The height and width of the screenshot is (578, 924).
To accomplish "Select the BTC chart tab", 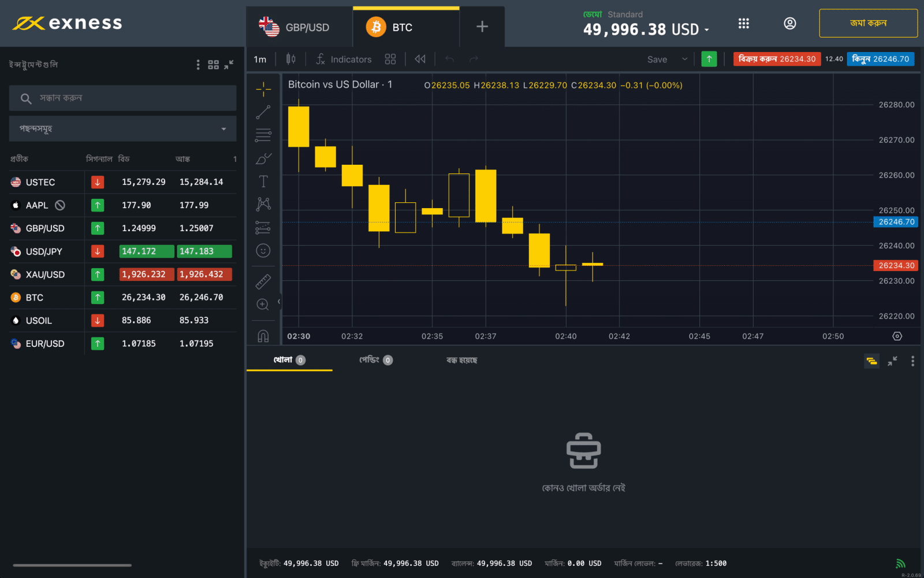I will coord(406,27).
